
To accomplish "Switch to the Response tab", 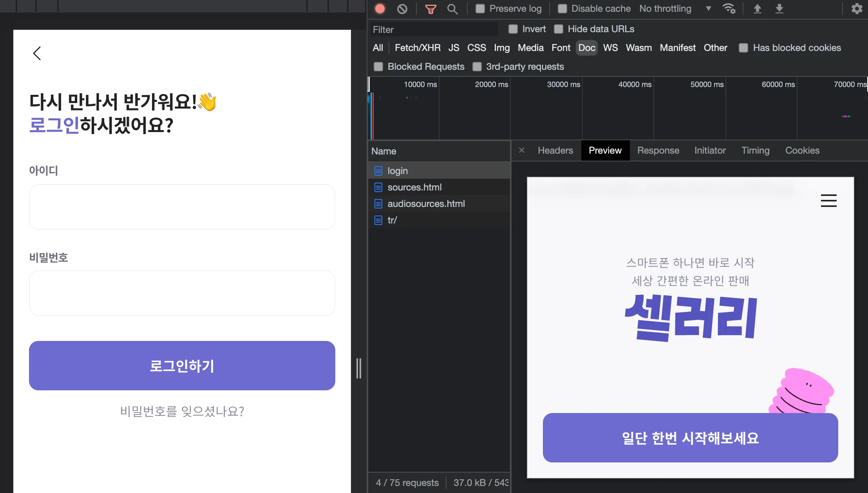I will [658, 150].
